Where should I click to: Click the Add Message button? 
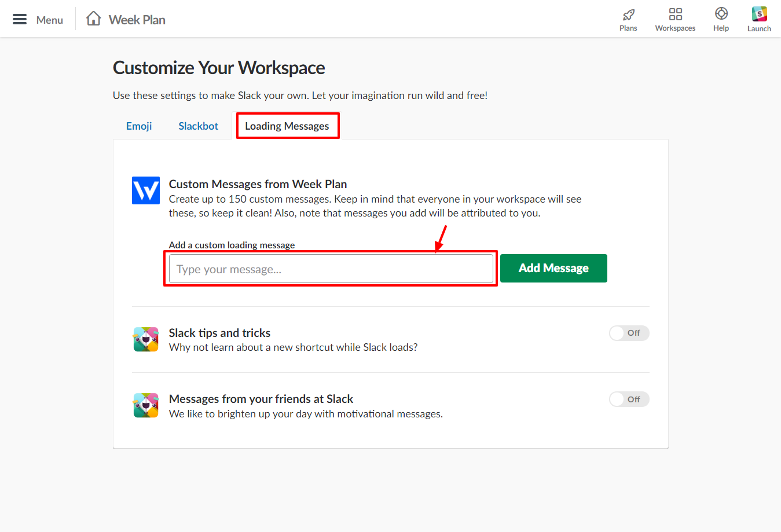(x=553, y=268)
